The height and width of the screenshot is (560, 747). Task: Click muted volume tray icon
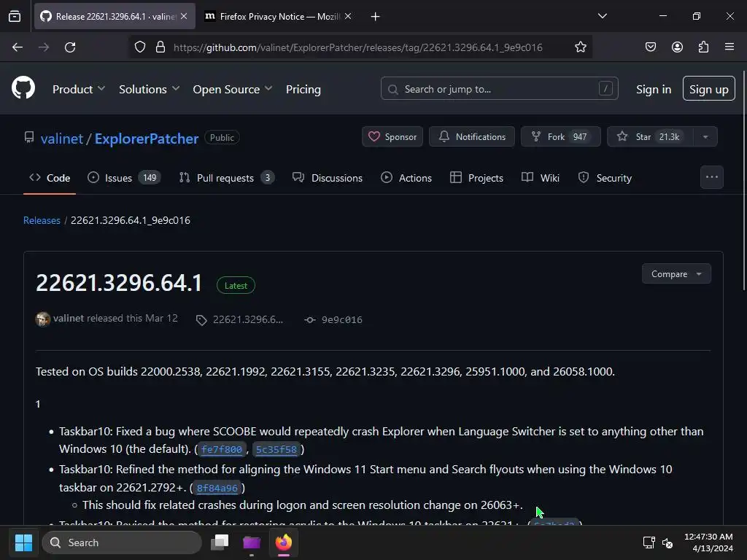click(667, 542)
